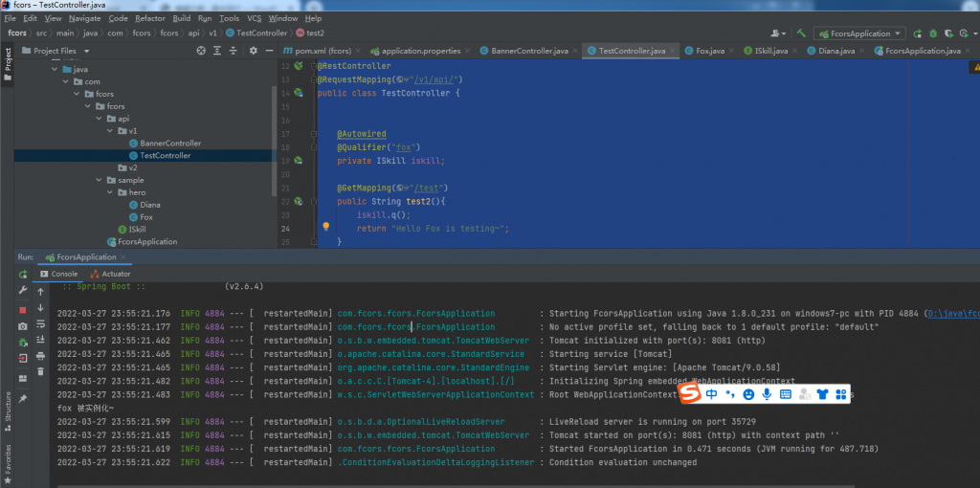980x488 pixels.
Task: Close the TestController.java tab
Action: (673, 52)
